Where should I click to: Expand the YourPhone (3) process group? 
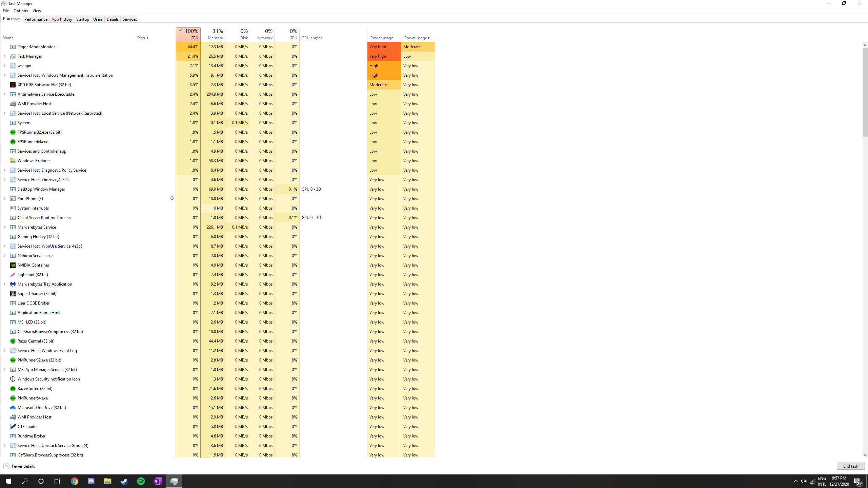(4, 199)
